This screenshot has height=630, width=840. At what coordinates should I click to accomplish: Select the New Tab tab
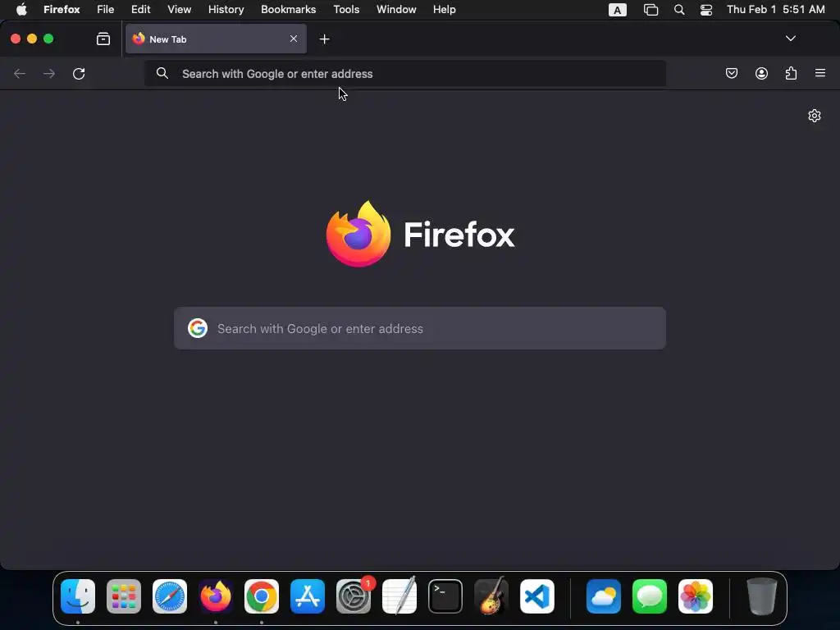pyautogui.click(x=216, y=39)
